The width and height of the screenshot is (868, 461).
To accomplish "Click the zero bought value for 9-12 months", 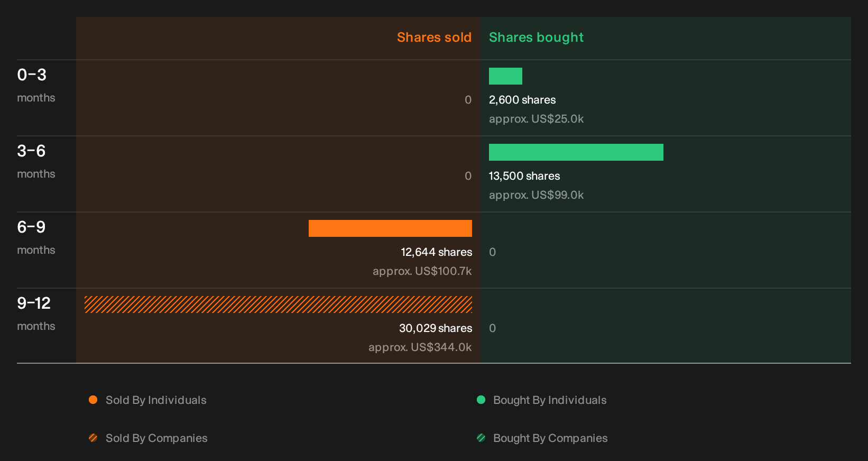I will [493, 328].
